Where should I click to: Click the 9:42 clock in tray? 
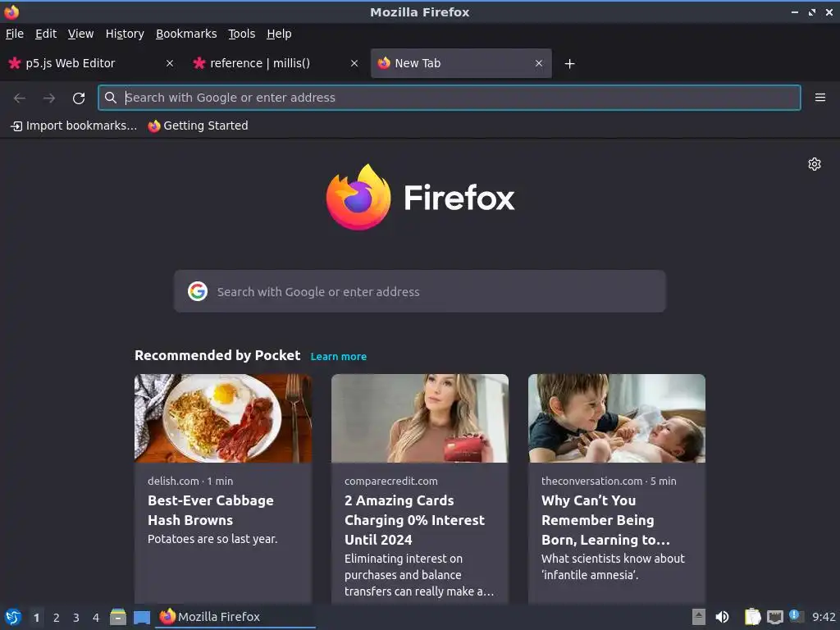824,617
